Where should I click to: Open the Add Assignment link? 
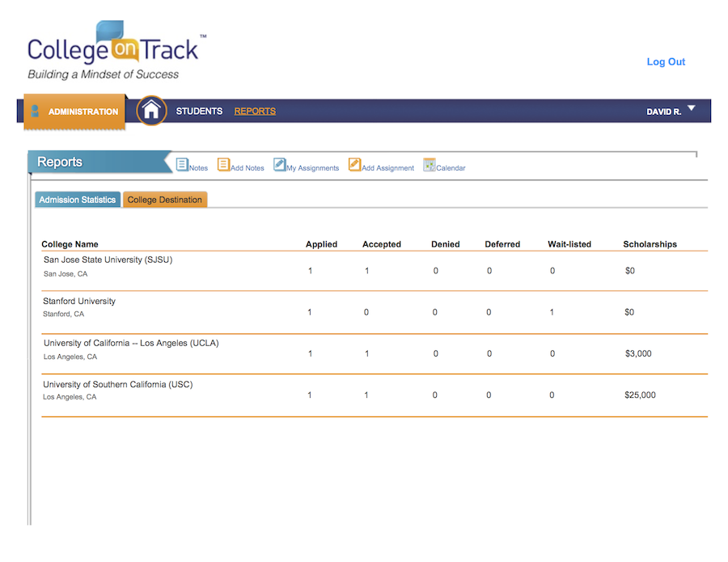tap(387, 168)
